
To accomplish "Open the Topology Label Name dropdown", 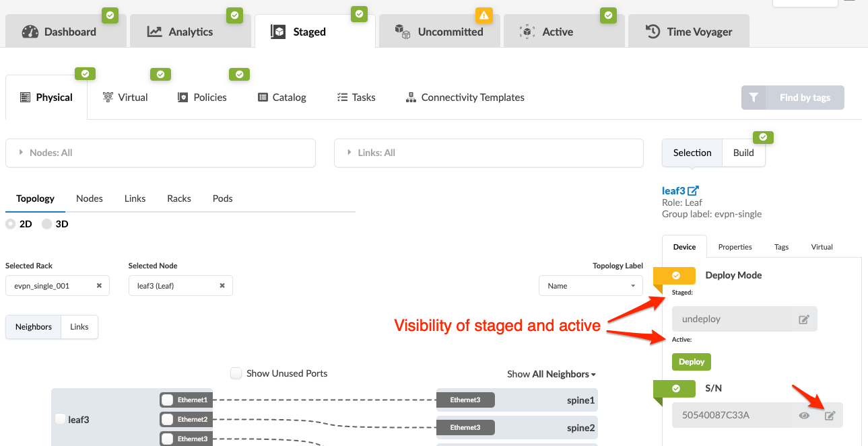I will click(x=591, y=286).
